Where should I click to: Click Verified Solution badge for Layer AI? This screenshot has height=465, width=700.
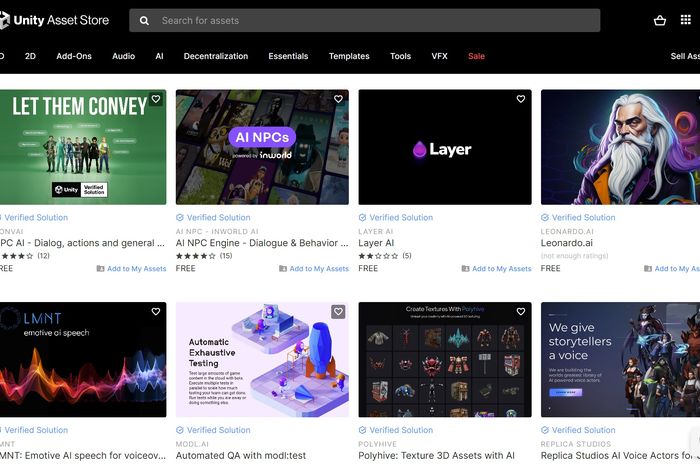(x=396, y=218)
